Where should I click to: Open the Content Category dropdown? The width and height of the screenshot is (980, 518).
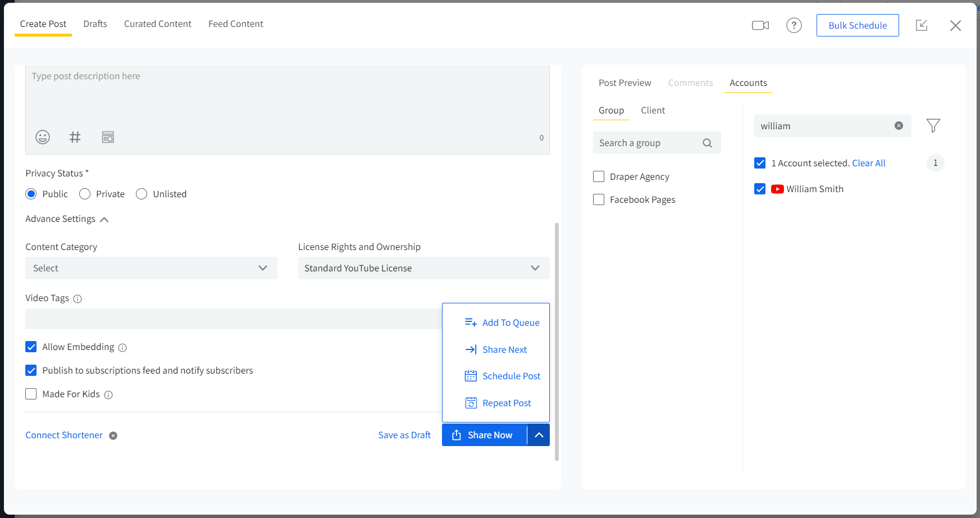point(151,268)
